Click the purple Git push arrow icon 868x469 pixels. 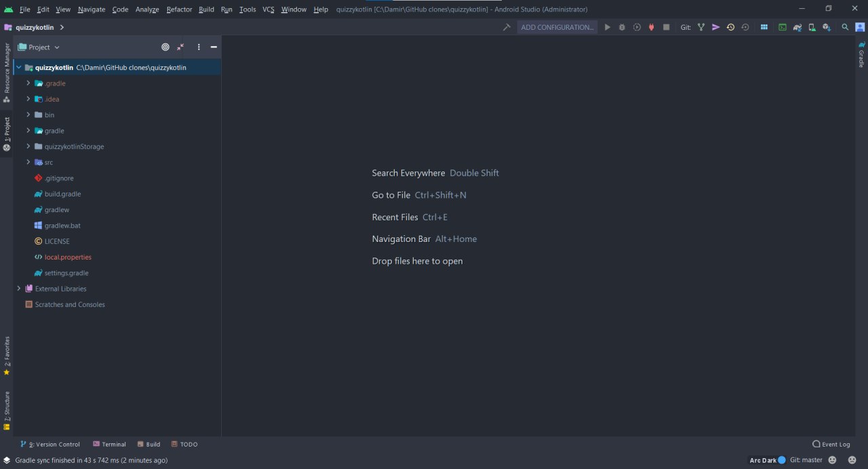click(715, 27)
